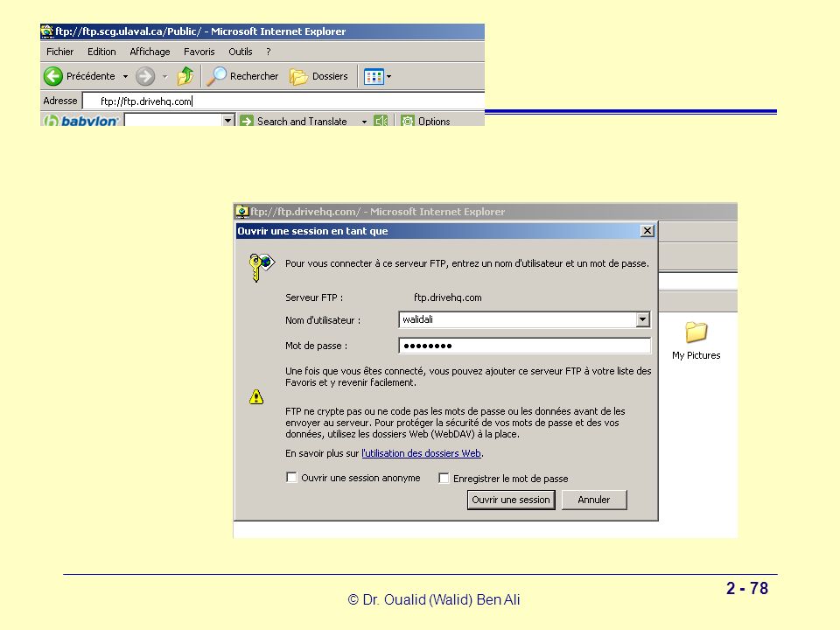Open the Favoris menu
The height and width of the screenshot is (630, 840).
coord(199,52)
